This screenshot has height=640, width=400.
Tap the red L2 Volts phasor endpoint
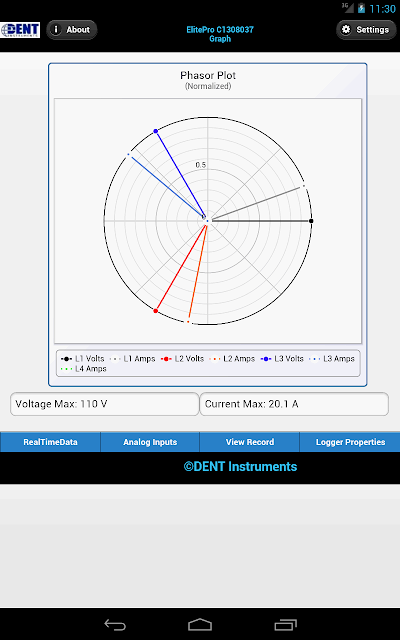156,311
